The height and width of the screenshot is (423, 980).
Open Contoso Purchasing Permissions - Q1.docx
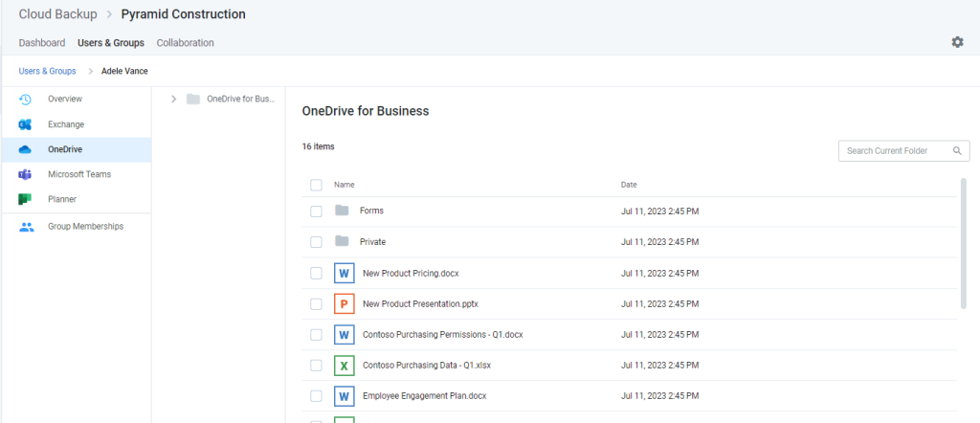tap(442, 334)
